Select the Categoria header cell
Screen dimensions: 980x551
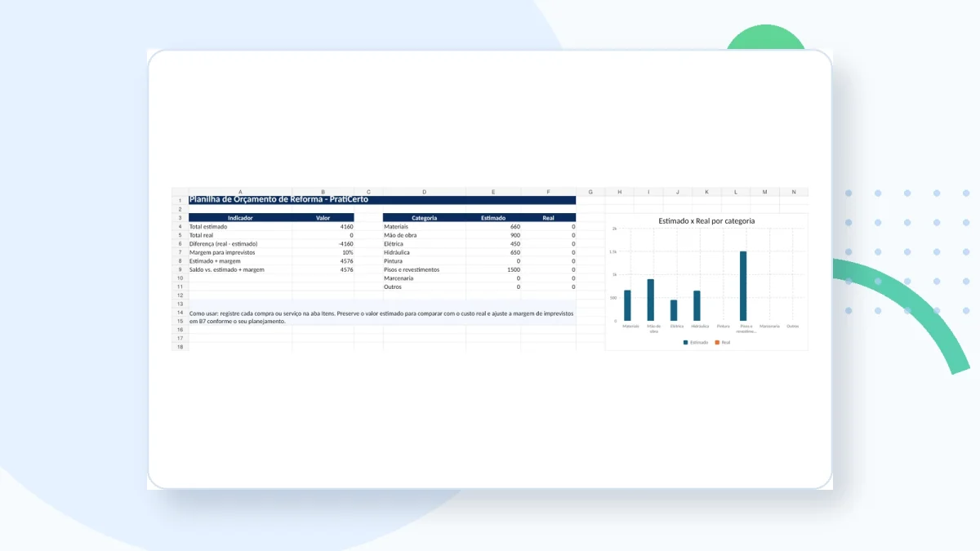pyautogui.click(x=424, y=218)
